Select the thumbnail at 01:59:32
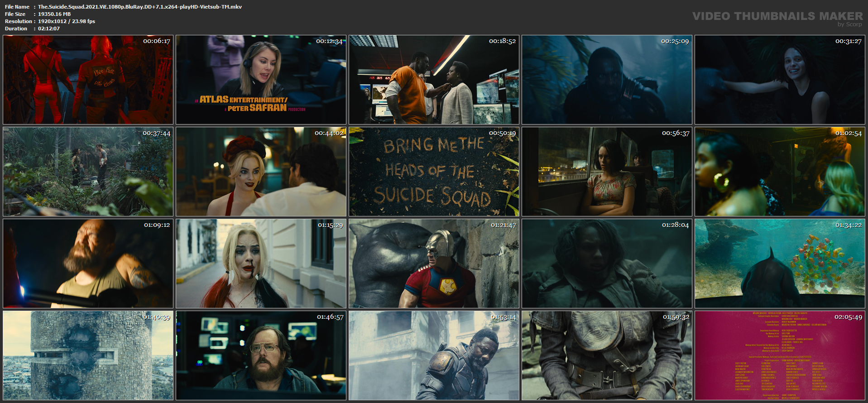Image resolution: width=868 pixels, height=403 pixels. (x=607, y=355)
